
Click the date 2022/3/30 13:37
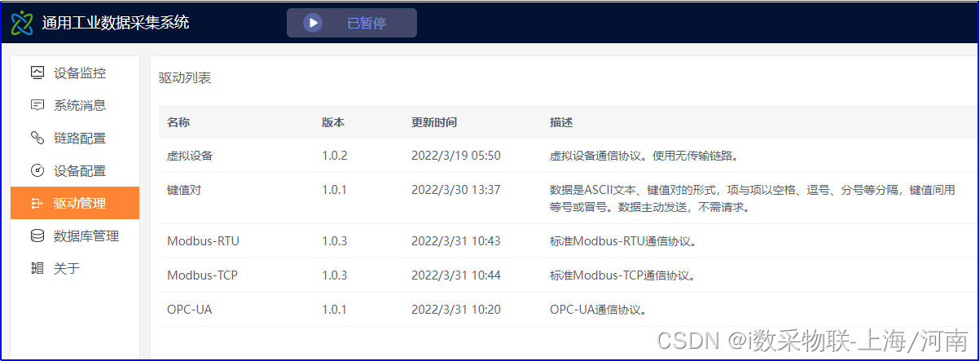456,189
